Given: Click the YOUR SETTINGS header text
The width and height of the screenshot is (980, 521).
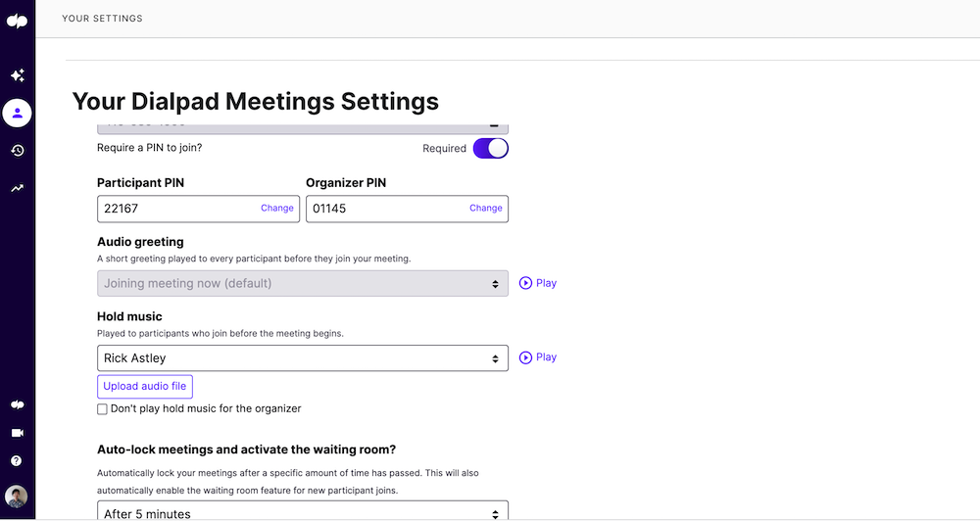Looking at the screenshot, I should 103,19.
